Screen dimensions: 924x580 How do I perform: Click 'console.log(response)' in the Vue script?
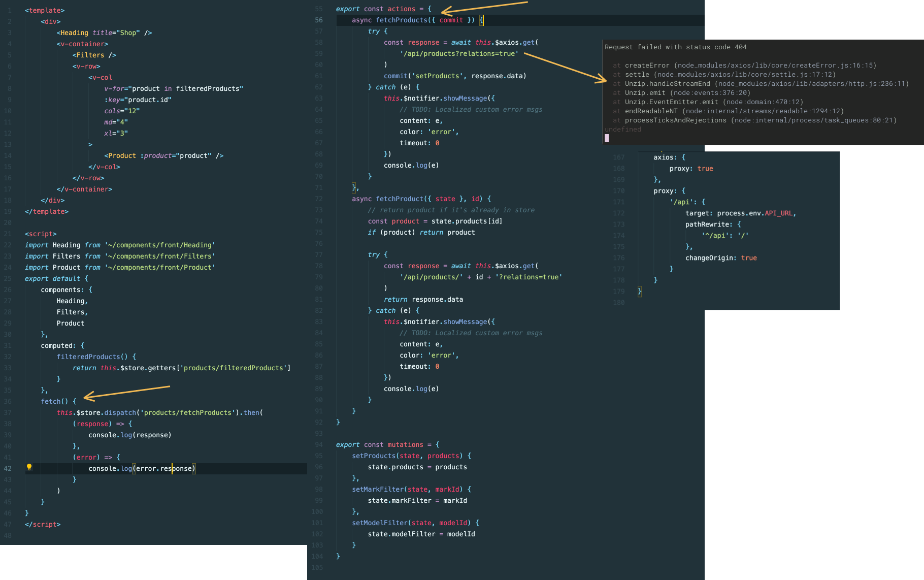[130, 435]
